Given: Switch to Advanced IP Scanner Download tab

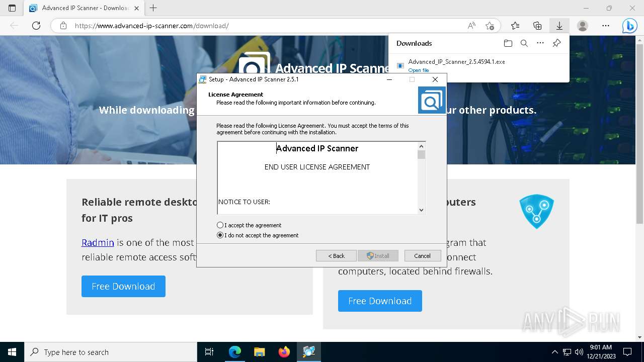Looking at the screenshot, I should pos(85,8).
